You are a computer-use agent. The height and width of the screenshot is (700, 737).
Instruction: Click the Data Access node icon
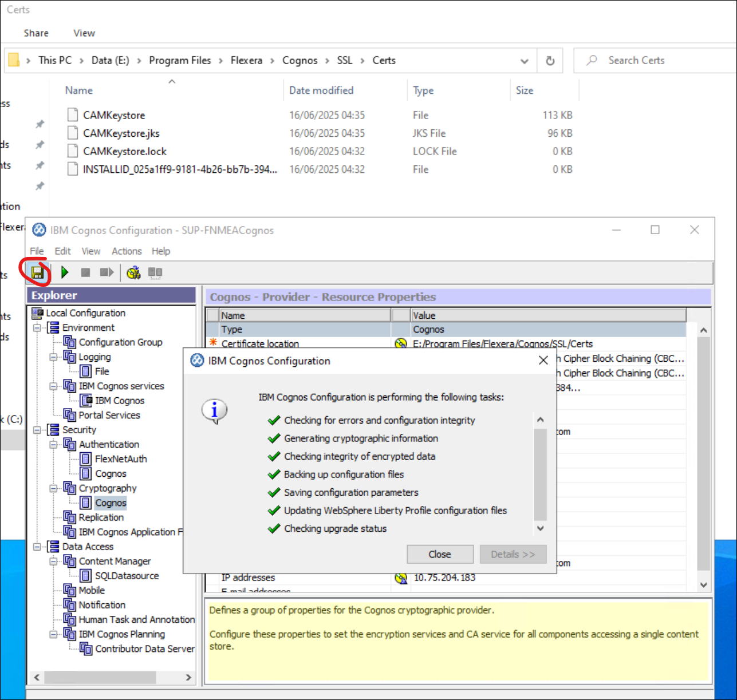click(53, 547)
